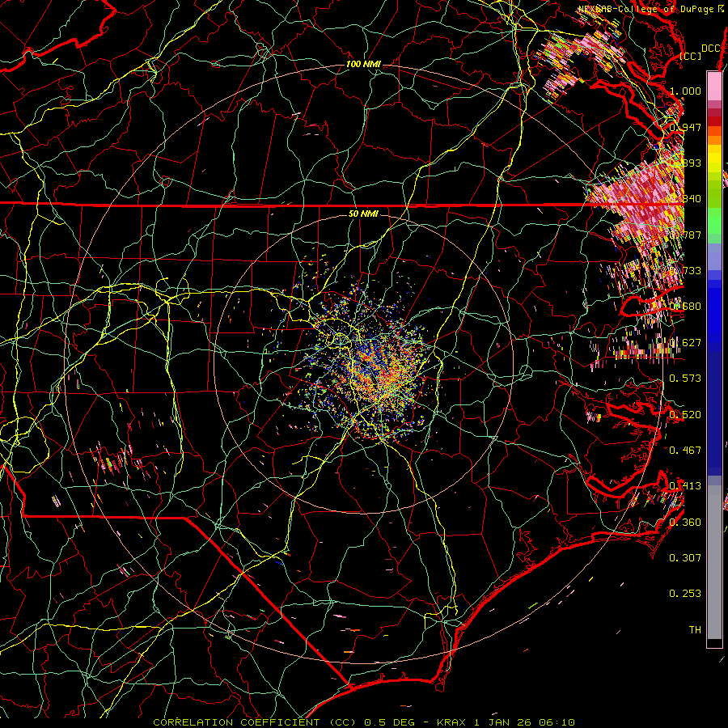The height and width of the screenshot is (728, 728).
Task: Select the 0.680 legend value
Action: point(685,306)
